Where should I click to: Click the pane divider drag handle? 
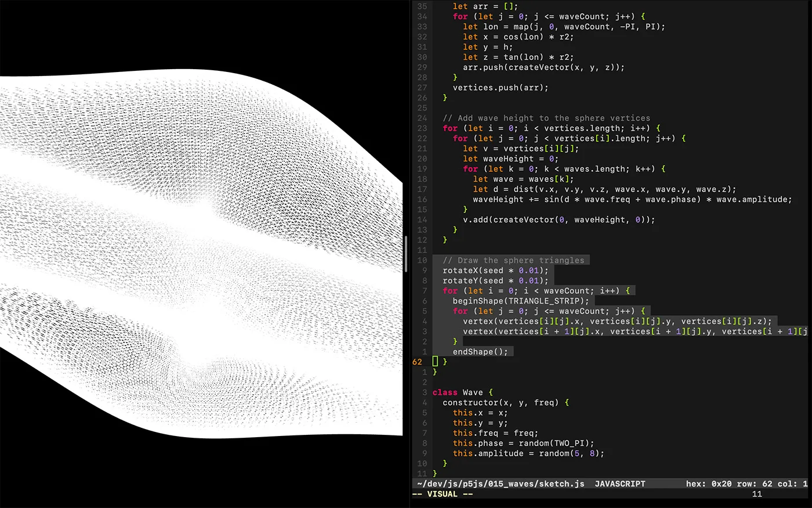405,254
